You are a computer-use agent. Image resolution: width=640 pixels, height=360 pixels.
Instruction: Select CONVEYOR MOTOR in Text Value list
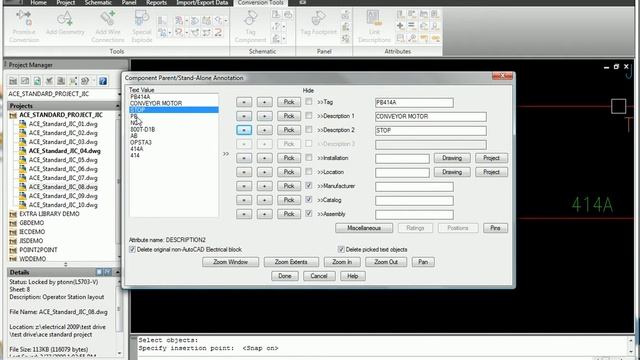tap(156, 103)
